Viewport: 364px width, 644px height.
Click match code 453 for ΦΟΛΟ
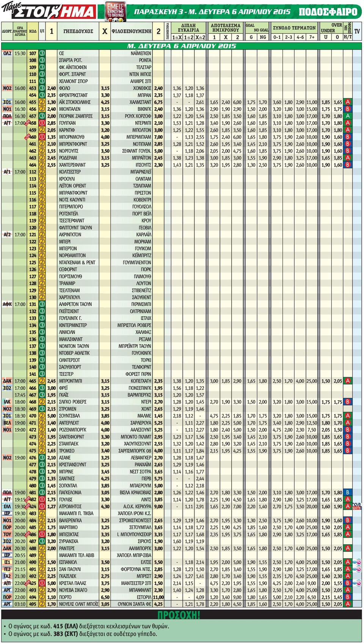pyautogui.click(x=33, y=88)
